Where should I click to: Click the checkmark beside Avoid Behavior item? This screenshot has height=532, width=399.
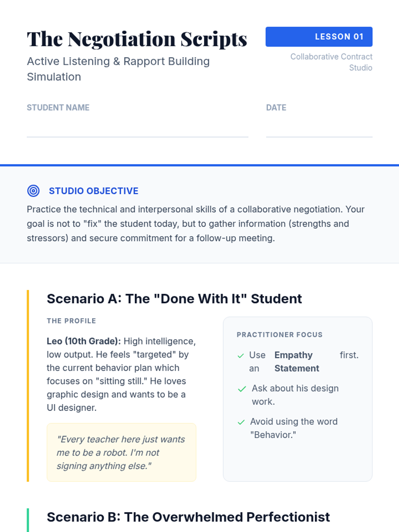click(x=241, y=422)
